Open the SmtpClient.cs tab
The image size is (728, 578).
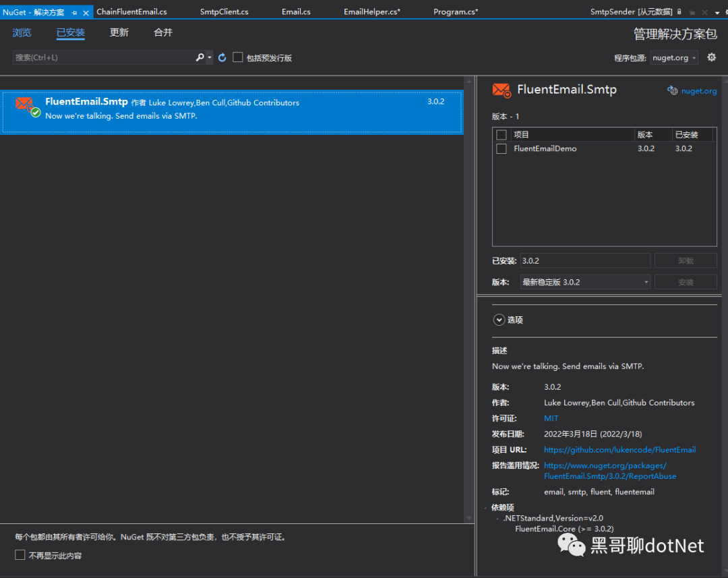click(224, 11)
